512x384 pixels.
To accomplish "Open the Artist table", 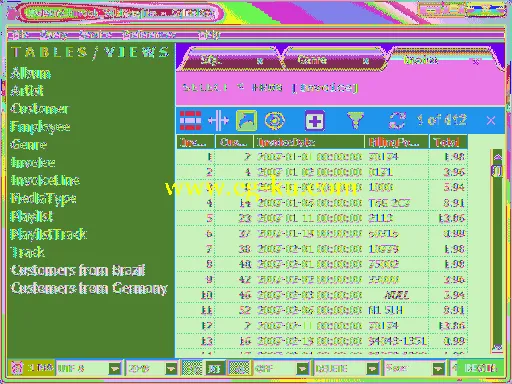I will click(x=27, y=91).
